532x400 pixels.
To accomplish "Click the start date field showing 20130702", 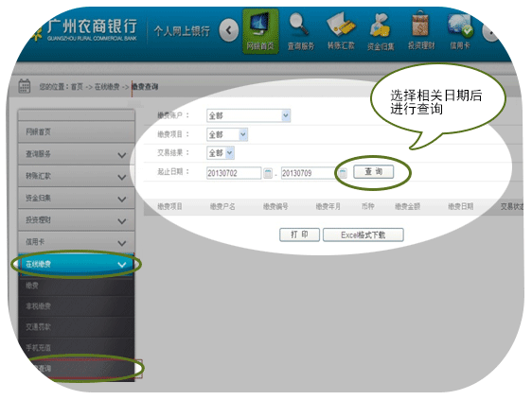I will (x=234, y=173).
